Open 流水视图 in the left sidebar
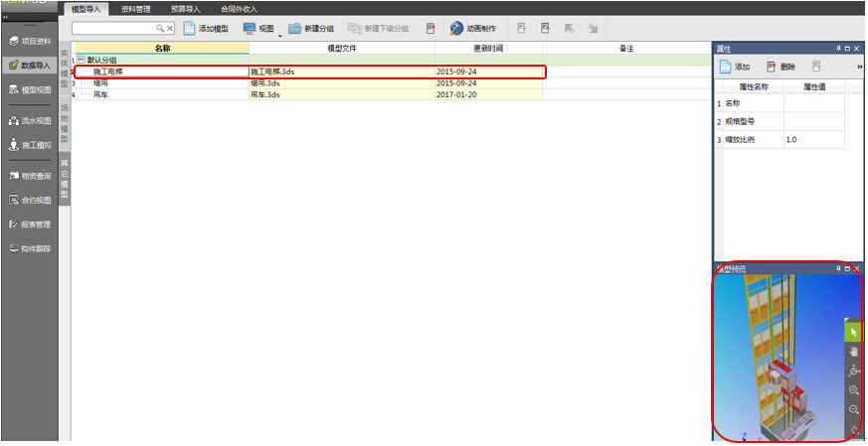The height and width of the screenshot is (446, 868). (30, 120)
